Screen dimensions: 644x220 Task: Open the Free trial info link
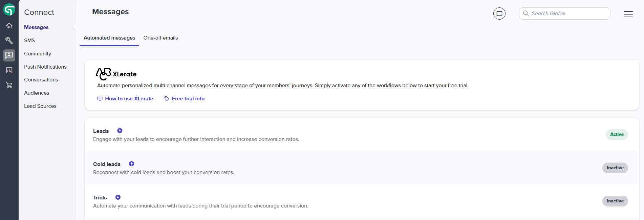click(185, 99)
